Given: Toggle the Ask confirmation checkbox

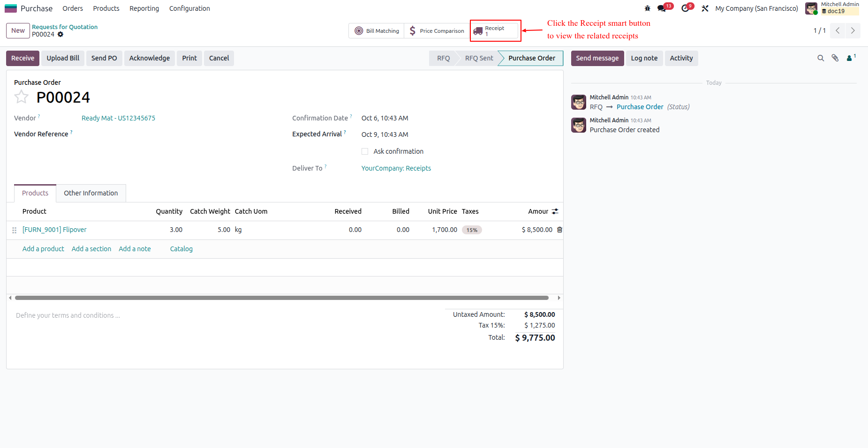Looking at the screenshot, I should 365,151.
